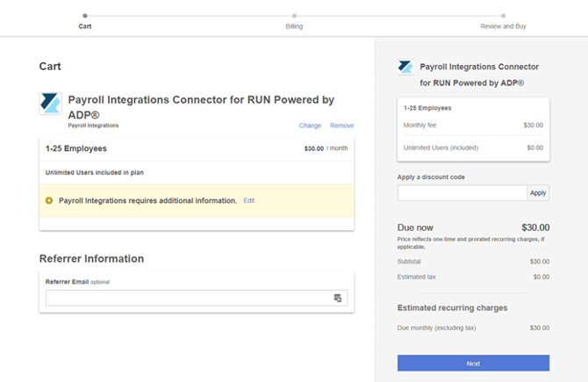Click the 'Payroll Integrations' vendor name under title
The width and height of the screenshot is (588, 382).
pyautogui.click(x=93, y=126)
